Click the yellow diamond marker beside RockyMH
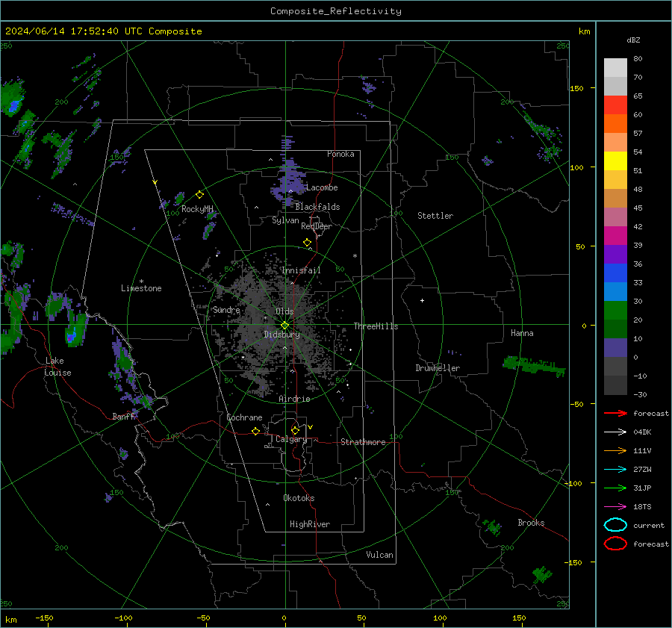Image resolution: width=672 pixels, height=628 pixels. click(199, 195)
